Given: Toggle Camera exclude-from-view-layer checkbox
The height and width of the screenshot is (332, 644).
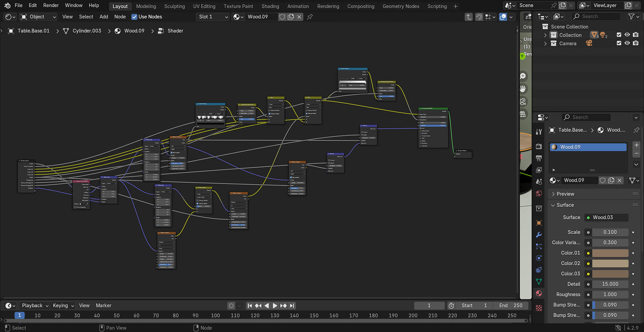Looking at the screenshot, I should (619, 43).
